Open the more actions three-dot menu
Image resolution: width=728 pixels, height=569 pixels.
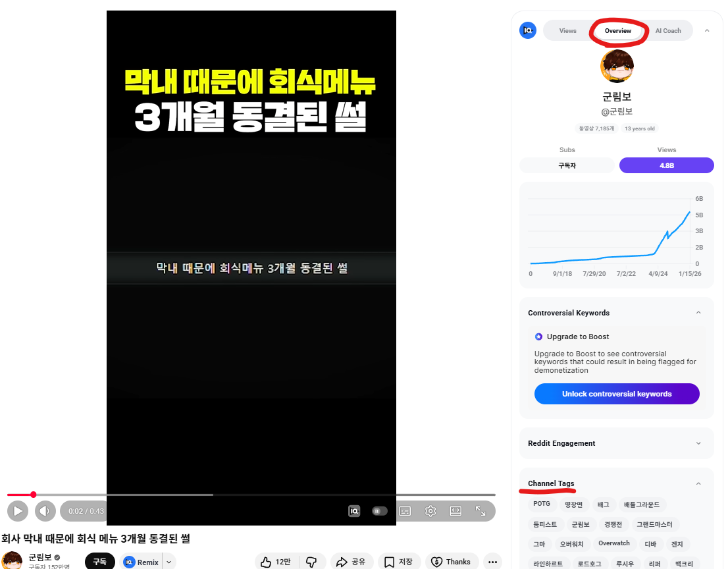492,562
